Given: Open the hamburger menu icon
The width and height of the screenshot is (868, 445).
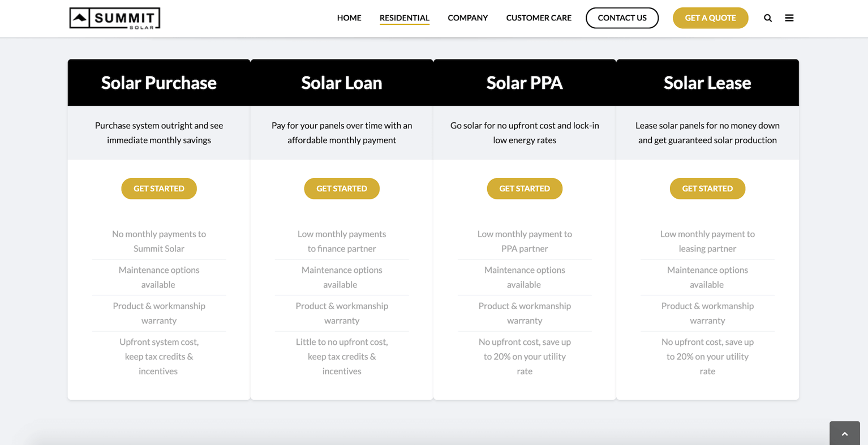Looking at the screenshot, I should (789, 18).
